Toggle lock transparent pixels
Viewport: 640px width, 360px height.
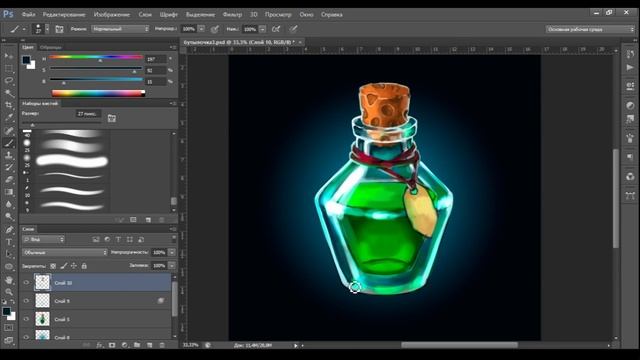pos(53,266)
